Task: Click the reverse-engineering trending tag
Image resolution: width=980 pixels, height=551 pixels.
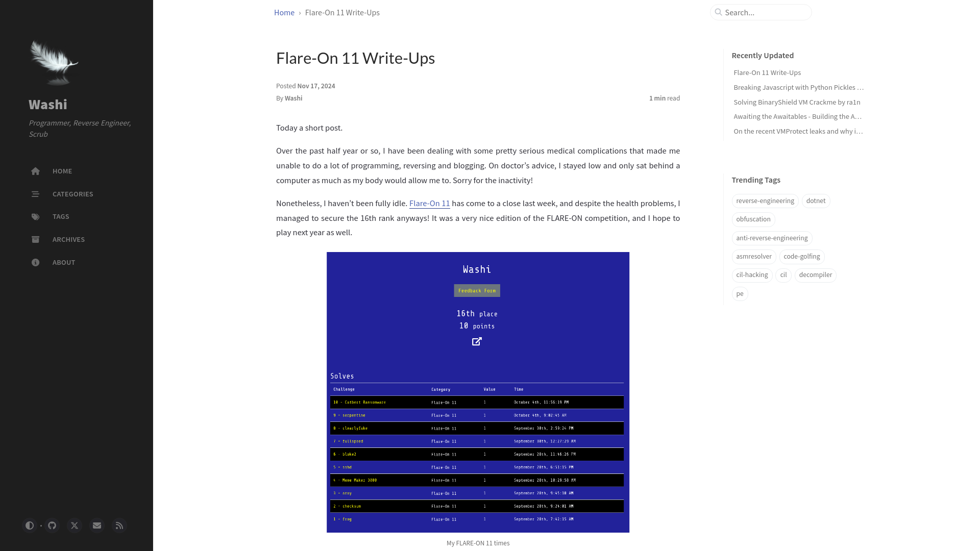Action: [765, 201]
